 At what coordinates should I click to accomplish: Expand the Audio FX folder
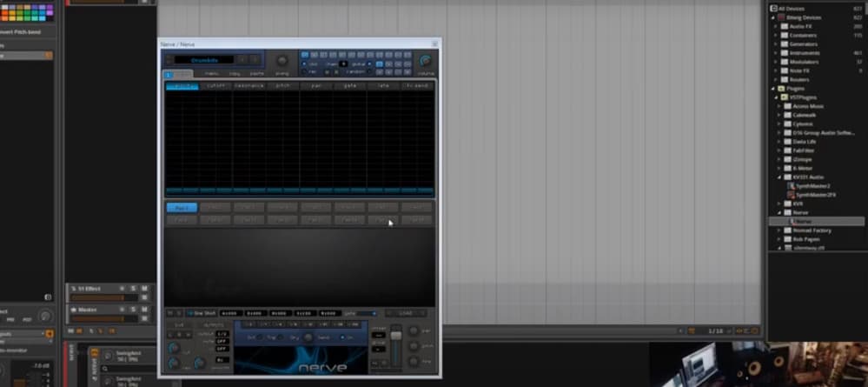[776, 26]
